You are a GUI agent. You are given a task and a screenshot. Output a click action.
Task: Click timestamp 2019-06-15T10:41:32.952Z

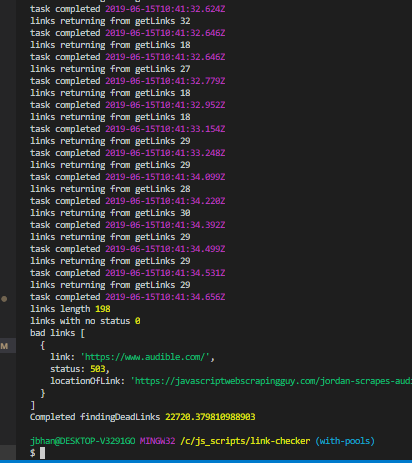[165, 105]
